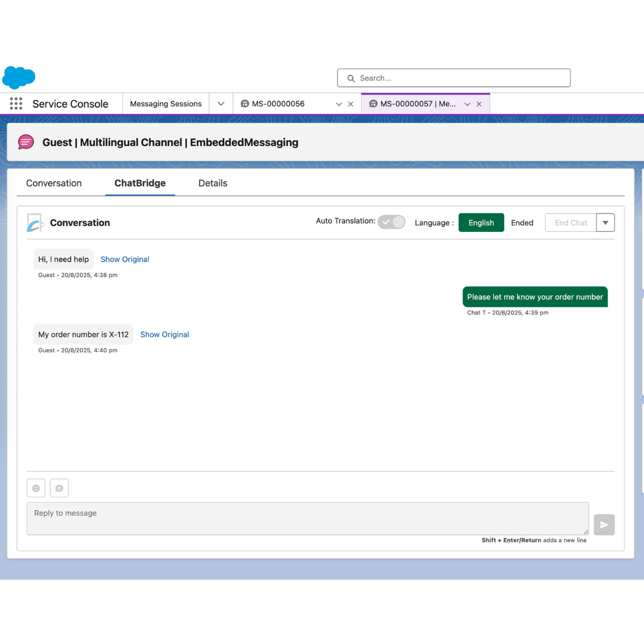Viewport: 644px width, 644px height.
Task: Click the 'My order number is X-112' bubble
Action: coord(83,334)
